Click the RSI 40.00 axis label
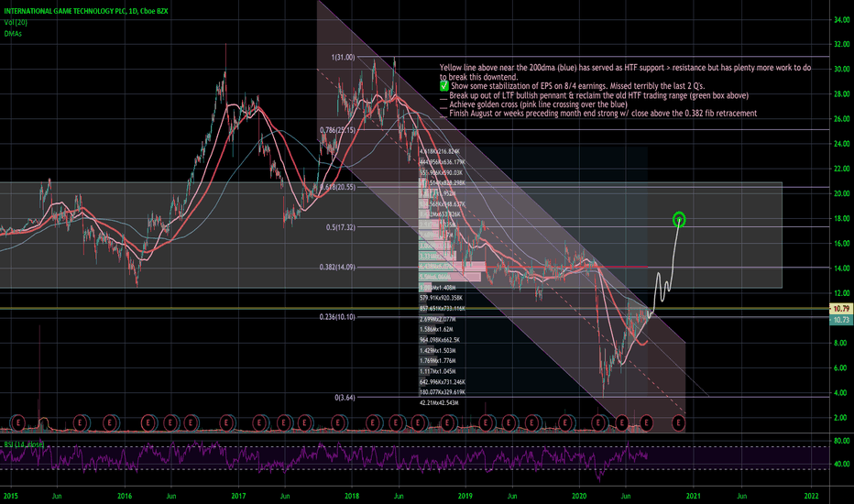This screenshot has width=854, height=504. click(841, 465)
